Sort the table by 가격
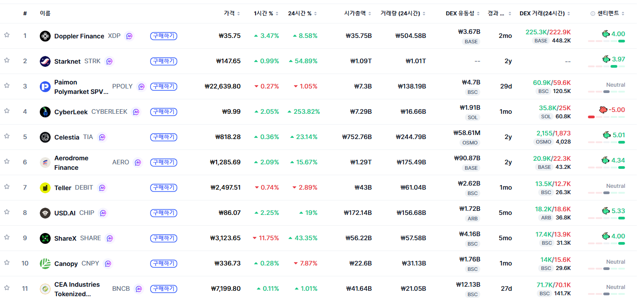This screenshot has width=644, height=298. click(x=232, y=14)
